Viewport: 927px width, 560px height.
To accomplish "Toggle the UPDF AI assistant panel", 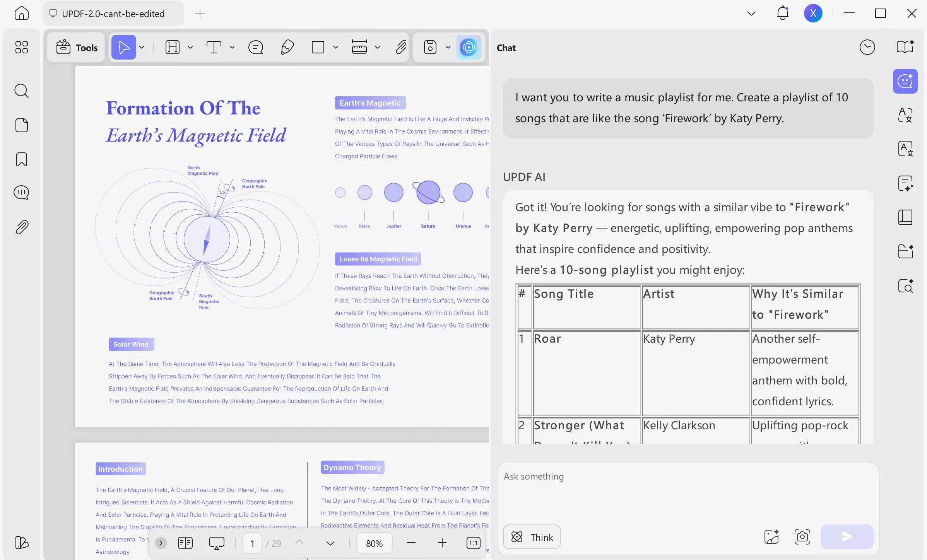I will coord(469,47).
